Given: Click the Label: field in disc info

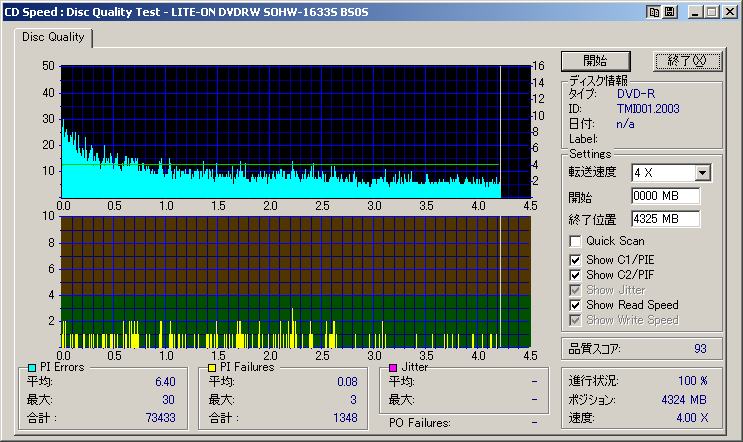Looking at the screenshot, I should pyautogui.click(x=583, y=139).
